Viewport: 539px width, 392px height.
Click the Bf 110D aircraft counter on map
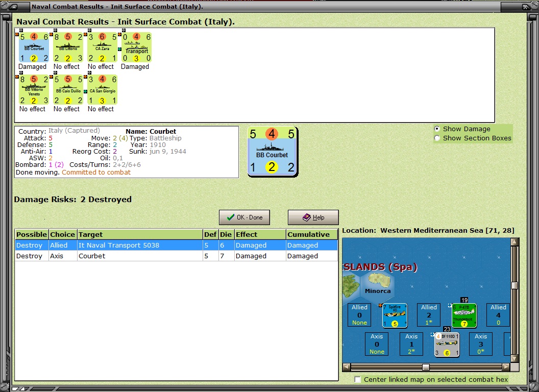click(x=447, y=345)
